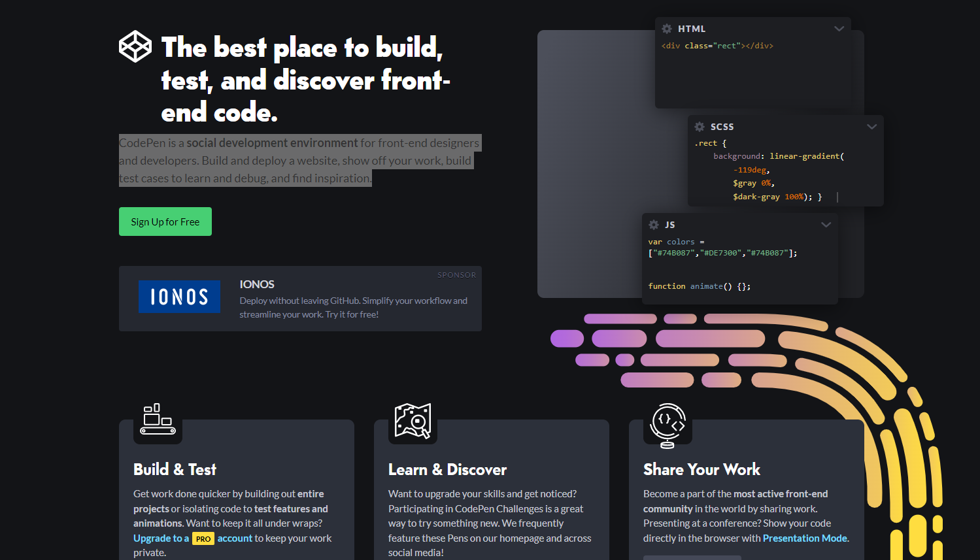
Task: Click the 'Share Your Work' heading
Action: [x=701, y=470]
